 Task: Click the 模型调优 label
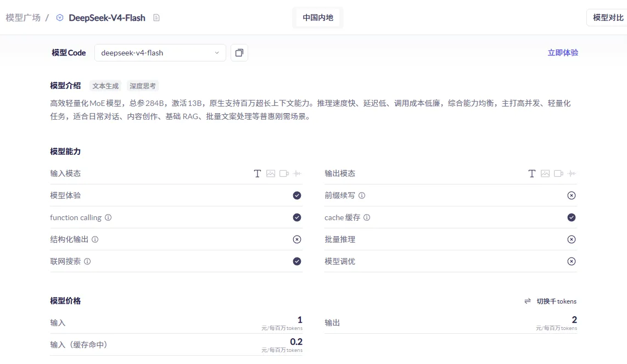[340, 261]
